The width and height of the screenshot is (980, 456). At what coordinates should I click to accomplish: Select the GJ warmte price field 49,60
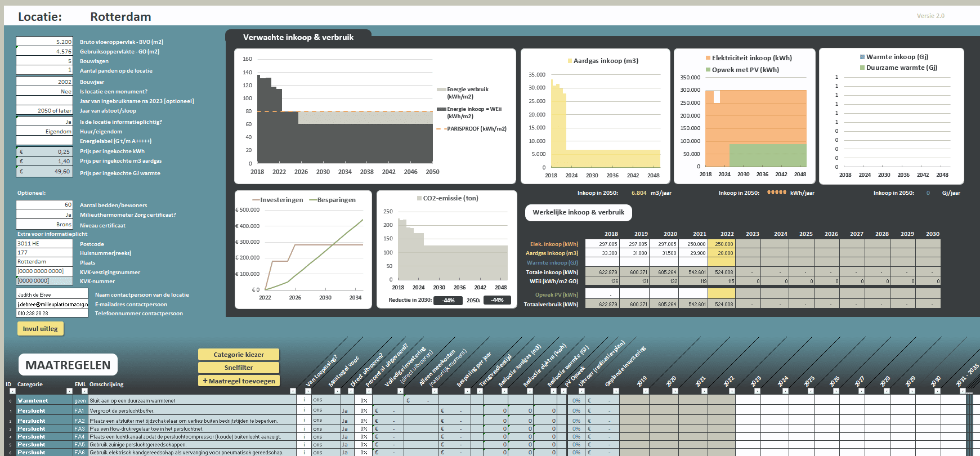coord(44,171)
